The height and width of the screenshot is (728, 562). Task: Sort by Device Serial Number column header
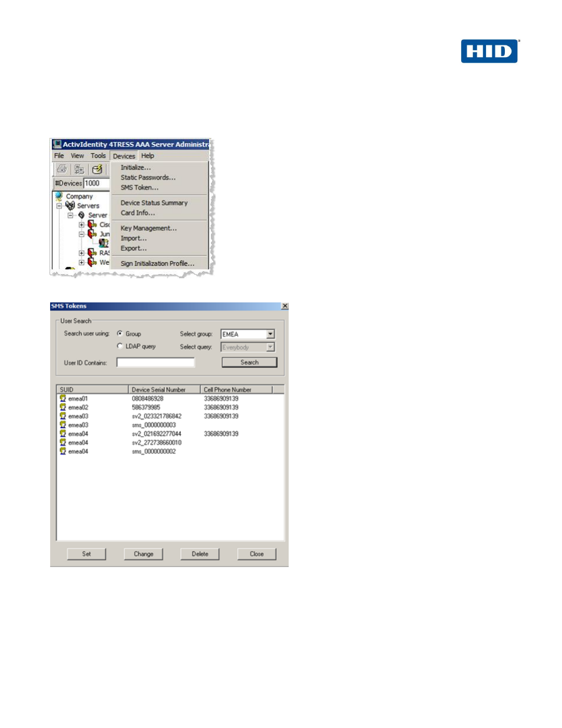click(x=164, y=390)
